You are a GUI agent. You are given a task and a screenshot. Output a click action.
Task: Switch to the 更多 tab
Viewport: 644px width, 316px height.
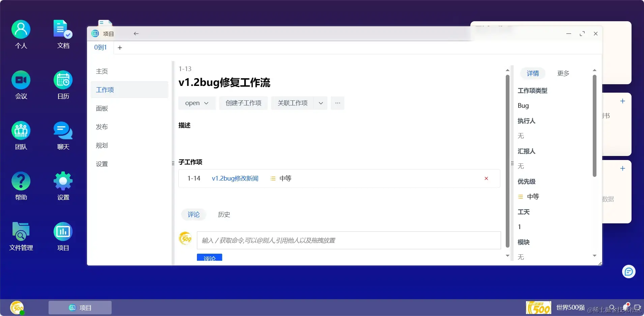point(563,73)
